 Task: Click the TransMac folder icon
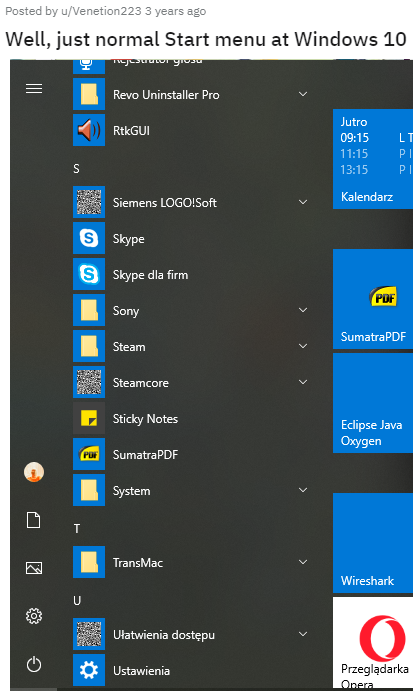(89, 562)
